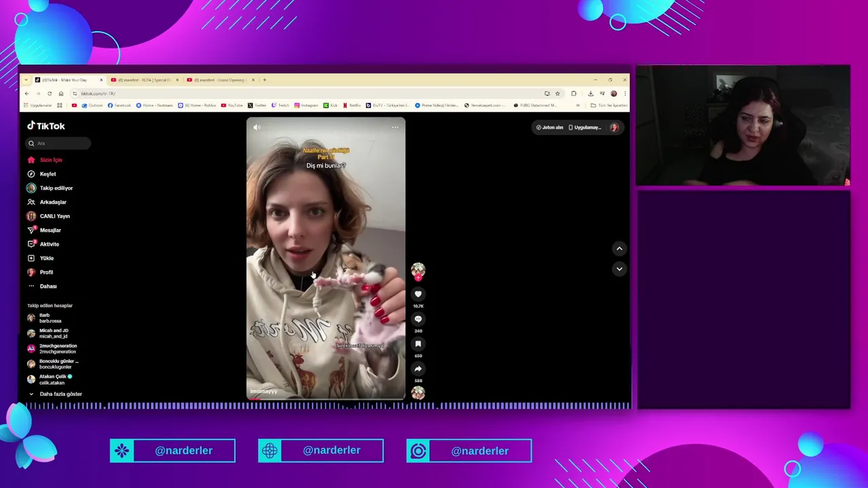The image size is (868, 488).
Task: Bookmark the video to favorites
Action: (418, 344)
